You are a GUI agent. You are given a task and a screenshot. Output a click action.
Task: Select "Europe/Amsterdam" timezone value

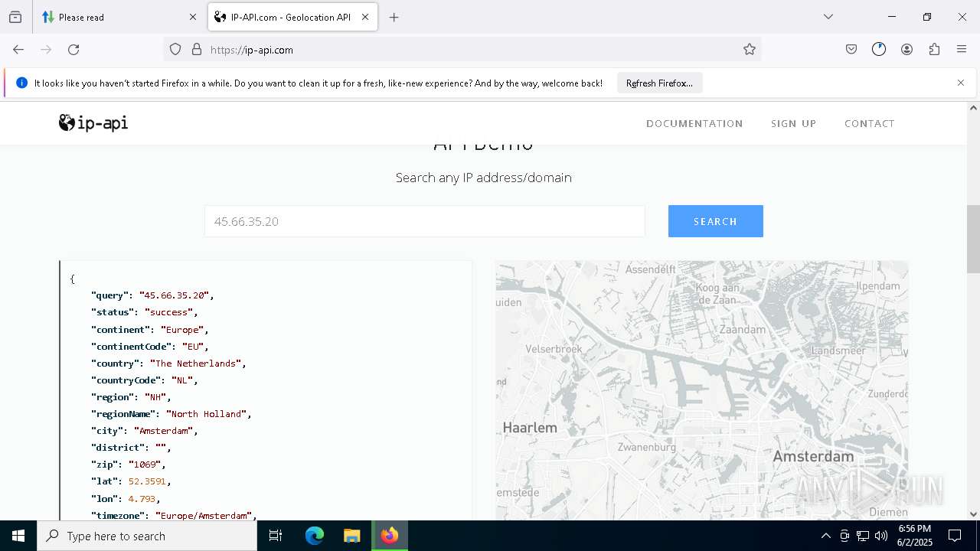204,516
